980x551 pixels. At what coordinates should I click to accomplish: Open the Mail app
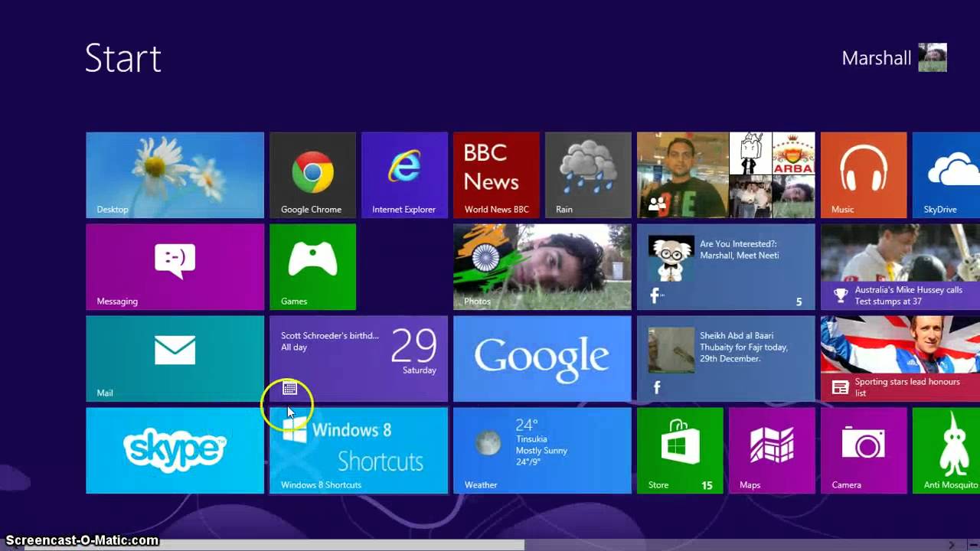(175, 358)
